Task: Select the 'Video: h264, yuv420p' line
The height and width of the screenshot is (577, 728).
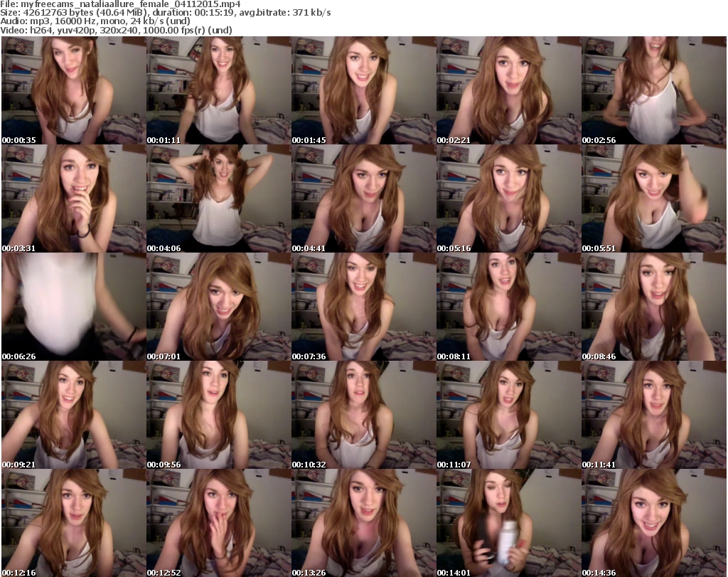Action: point(116,30)
